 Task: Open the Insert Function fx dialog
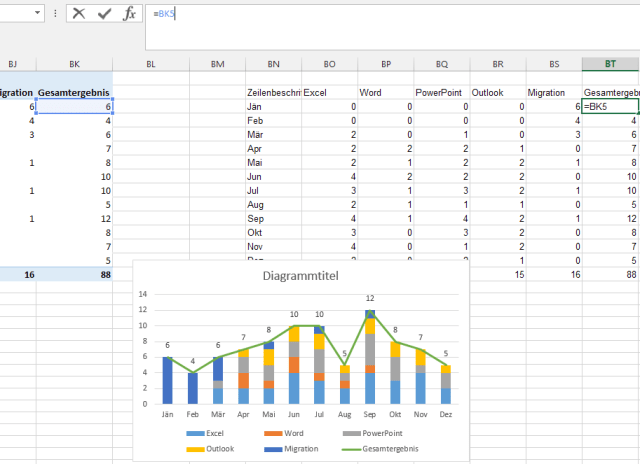pos(129,13)
